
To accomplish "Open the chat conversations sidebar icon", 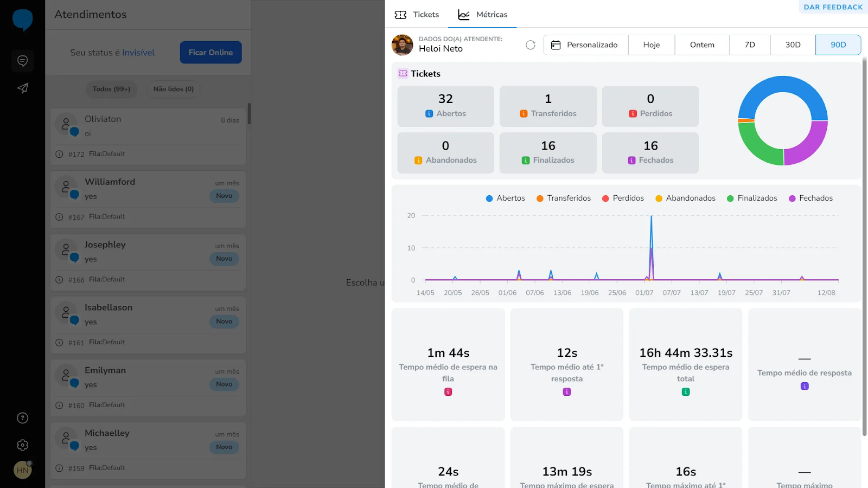I will [22, 61].
